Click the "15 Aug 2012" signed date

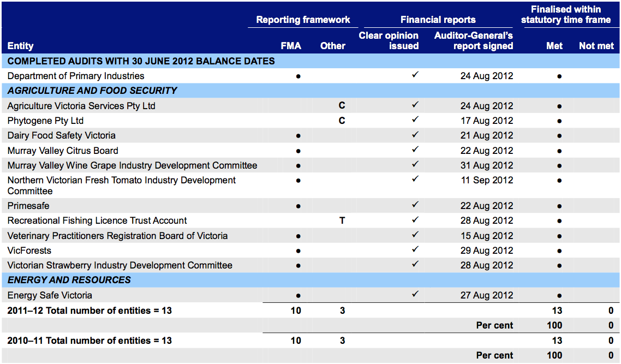pyautogui.click(x=487, y=236)
